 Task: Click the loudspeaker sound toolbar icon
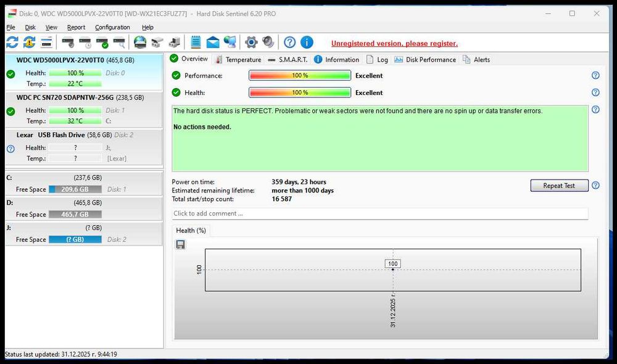coord(268,42)
